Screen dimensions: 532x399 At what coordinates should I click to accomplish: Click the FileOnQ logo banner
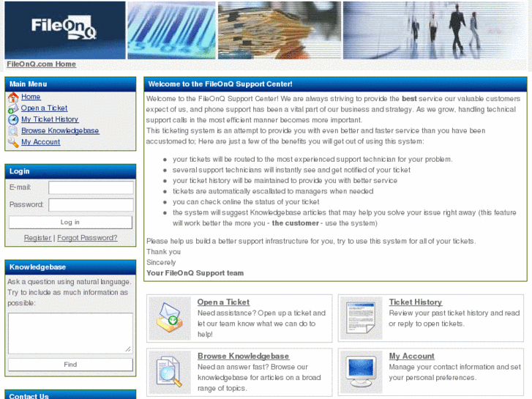(65, 30)
